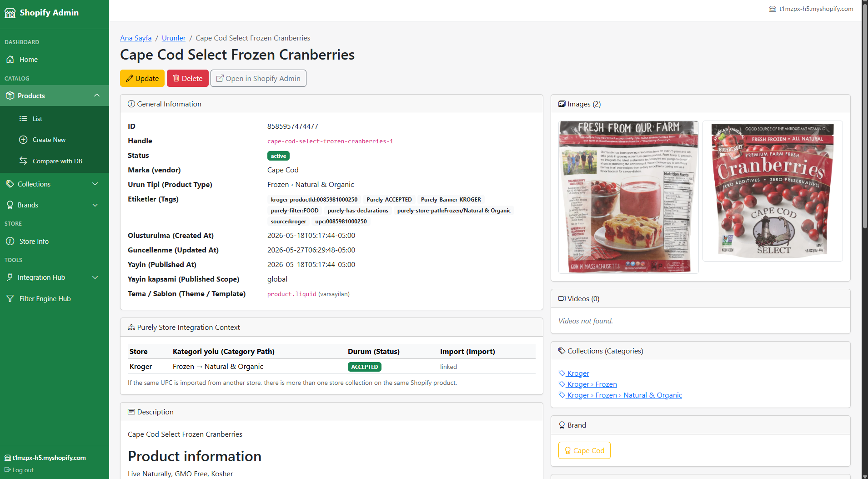
Task: Click the tag icon beside Kroger › Frozen
Action: pos(562,384)
